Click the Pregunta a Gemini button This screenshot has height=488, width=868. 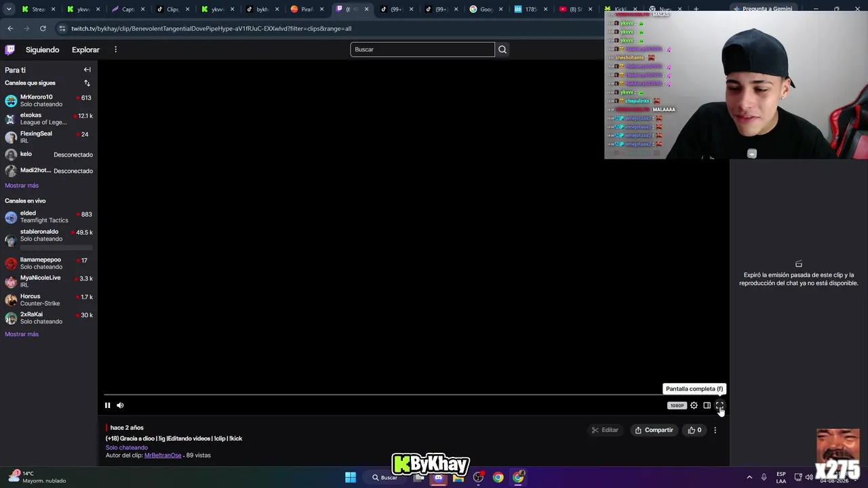coord(762,9)
